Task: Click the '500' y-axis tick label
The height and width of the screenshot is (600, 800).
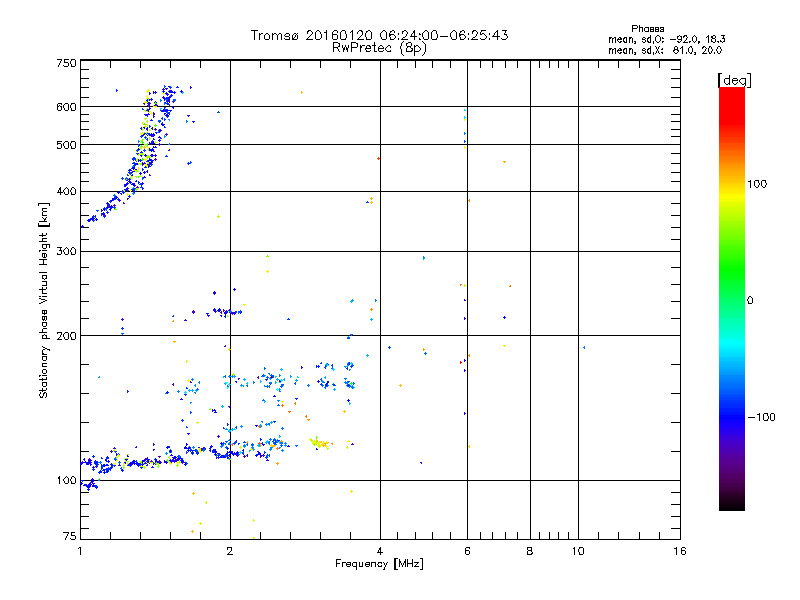Action: 66,145
